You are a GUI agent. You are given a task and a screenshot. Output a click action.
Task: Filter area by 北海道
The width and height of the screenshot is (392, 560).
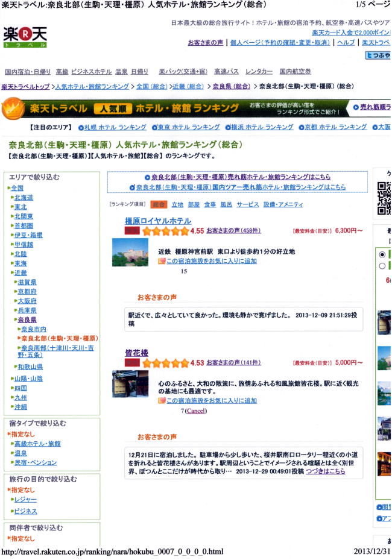coord(24,198)
